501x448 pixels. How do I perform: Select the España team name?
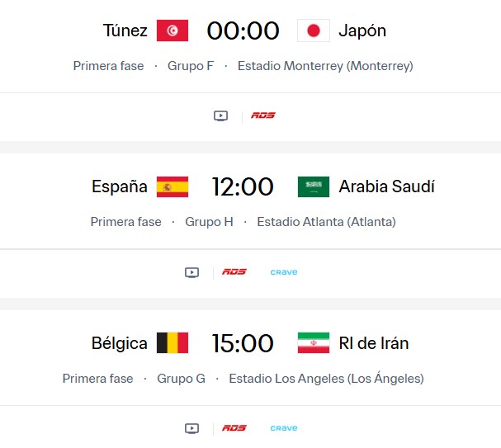tap(120, 187)
